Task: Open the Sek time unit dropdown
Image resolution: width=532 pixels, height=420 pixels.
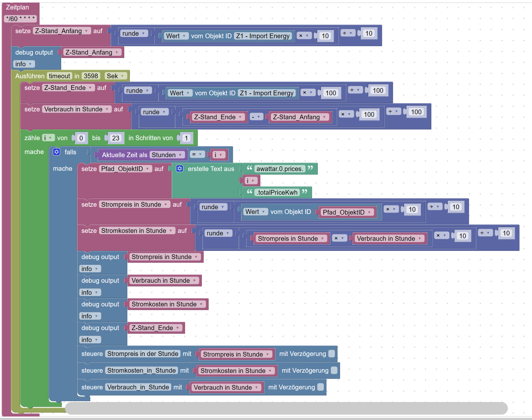Action: (x=116, y=76)
